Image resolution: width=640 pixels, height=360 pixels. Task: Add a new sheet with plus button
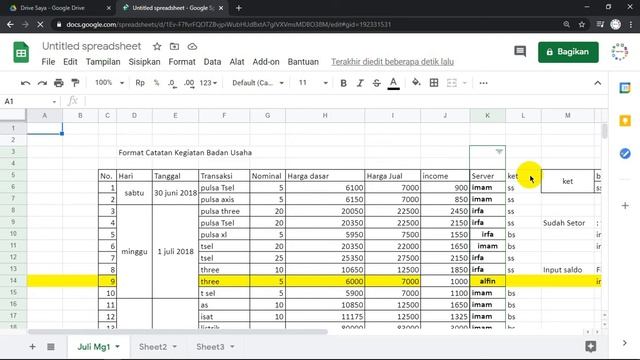click(32, 347)
